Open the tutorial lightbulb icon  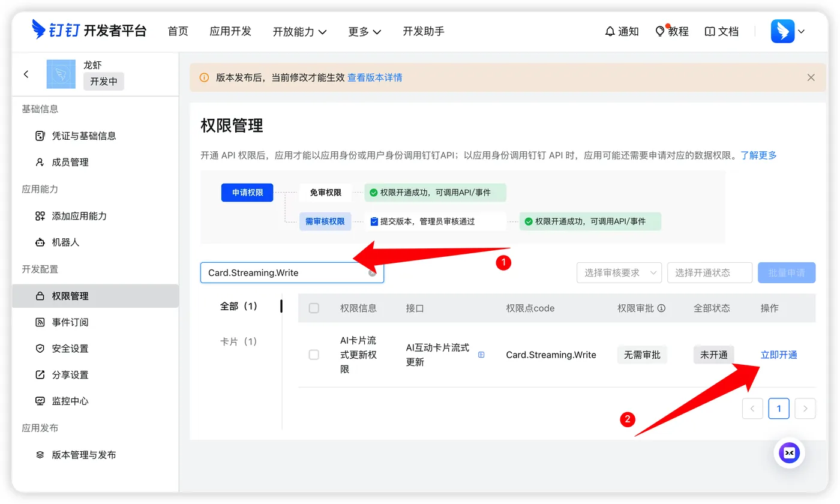click(661, 31)
